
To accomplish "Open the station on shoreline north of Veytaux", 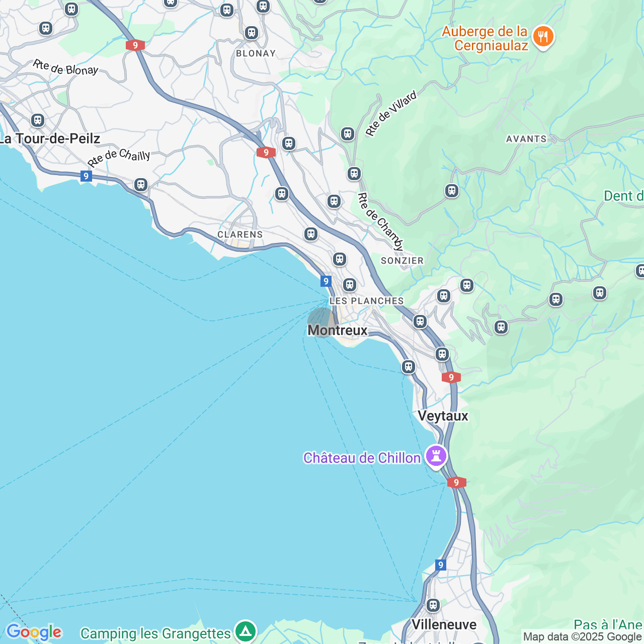I will pos(409,367).
